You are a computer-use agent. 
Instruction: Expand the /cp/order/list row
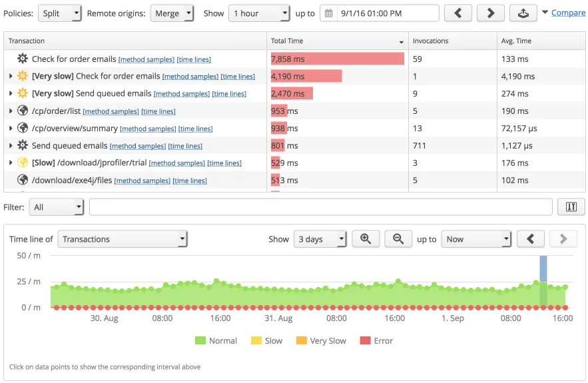[11, 111]
